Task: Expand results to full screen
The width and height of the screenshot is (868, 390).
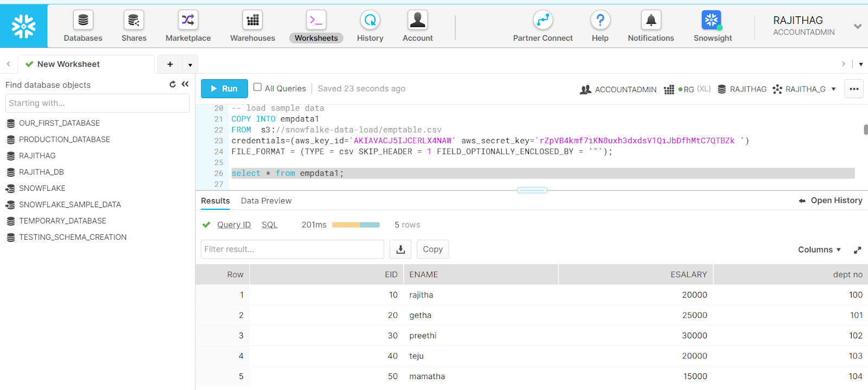Action: pyautogui.click(x=857, y=250)
